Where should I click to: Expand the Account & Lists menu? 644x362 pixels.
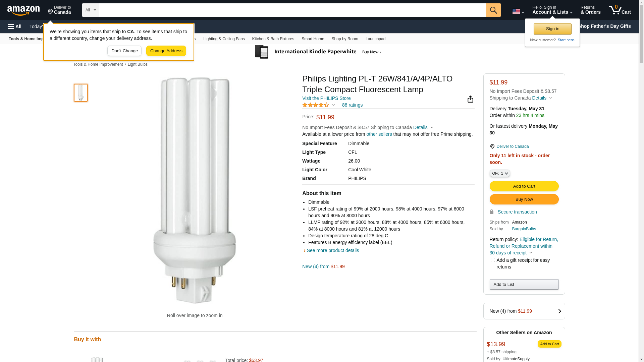pyautogui.click(x=552, y=10)
